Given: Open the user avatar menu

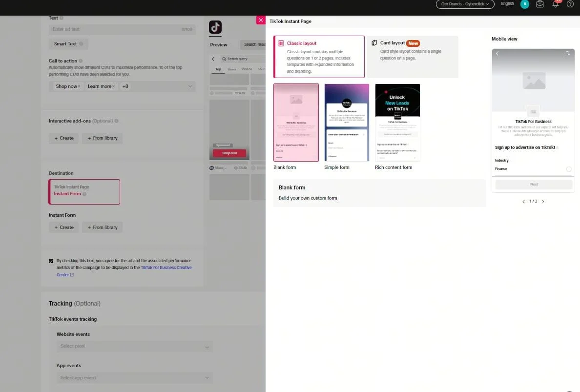Looking at the screenshot, I should pos(524,4).
